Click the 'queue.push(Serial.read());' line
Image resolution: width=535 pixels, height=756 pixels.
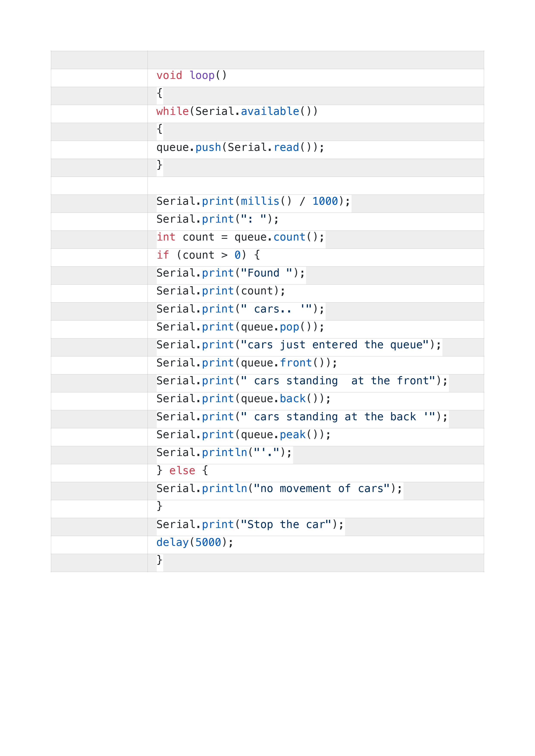[x=240, y=147]
